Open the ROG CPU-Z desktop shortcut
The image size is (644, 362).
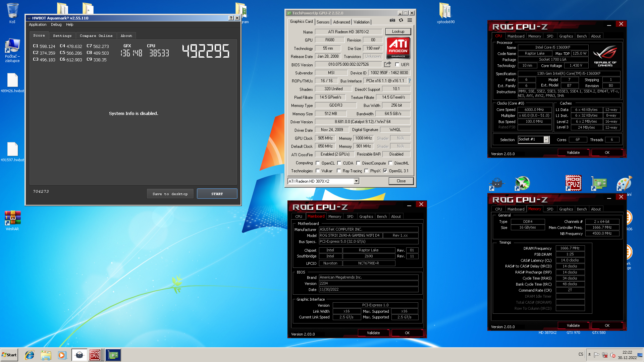pyautogui.click(x=573, y=183)
